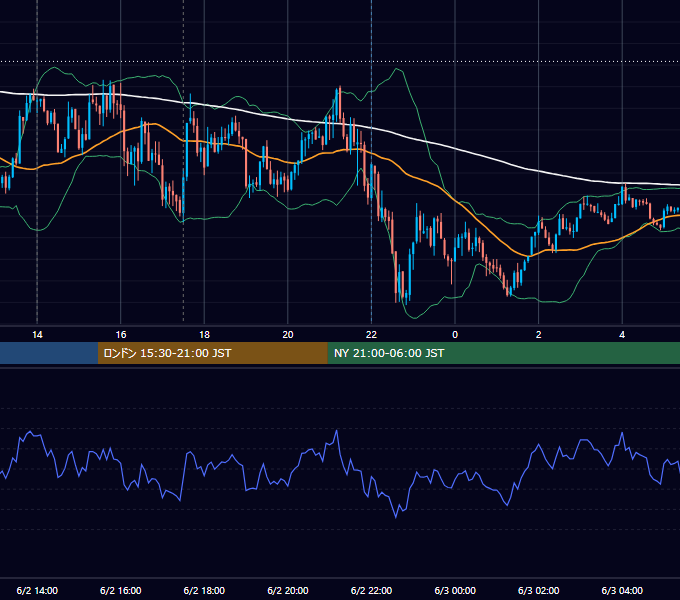Click the '6/2 20:00' date label on the oscillator axis
The image size is (680, 600).
pos(288,590)
